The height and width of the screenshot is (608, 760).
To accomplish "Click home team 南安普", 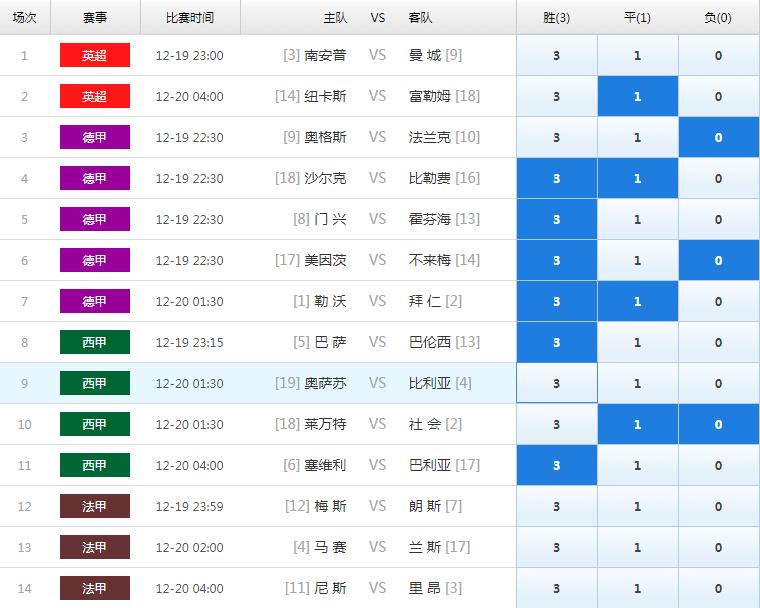I will [x=325, y=55].
